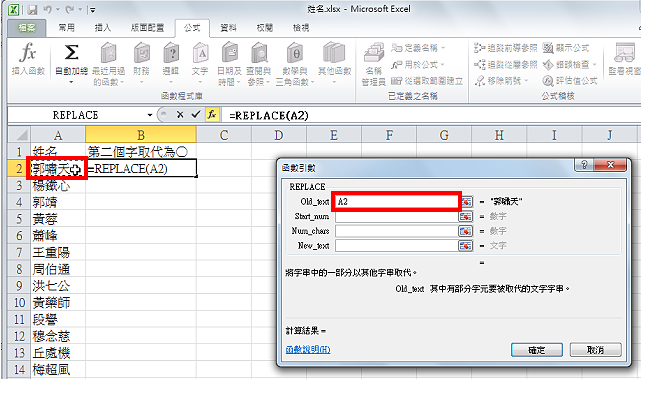Click the Start_num input field
Image resolution: width=649 pixels, height=395 pixels.
(397, 217)
